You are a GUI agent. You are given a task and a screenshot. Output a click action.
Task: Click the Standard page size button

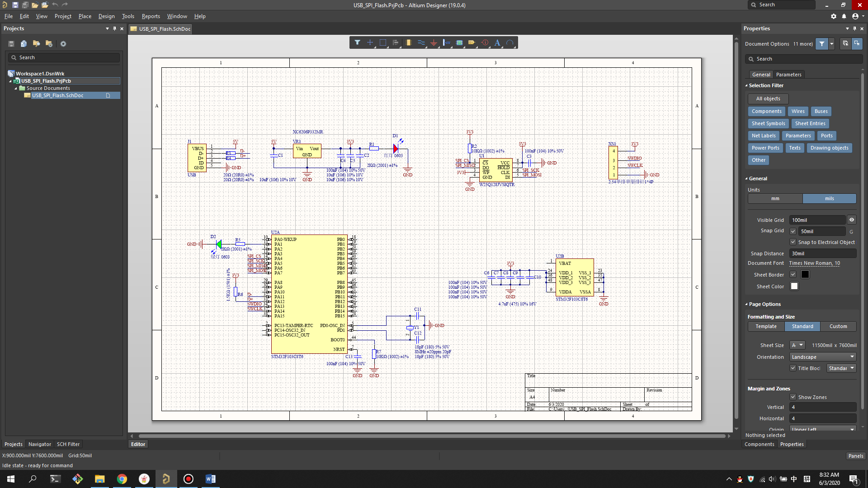tap(802, 326)
